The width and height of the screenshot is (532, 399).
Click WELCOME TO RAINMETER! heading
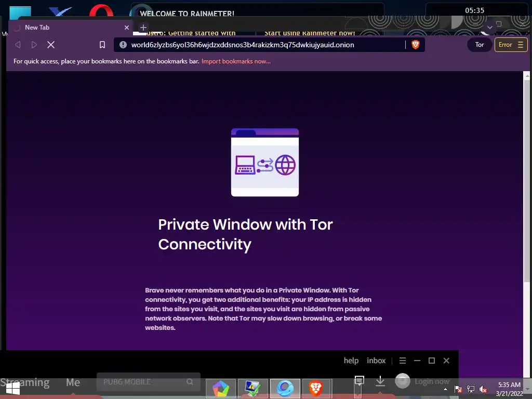[x=187, y=14]
